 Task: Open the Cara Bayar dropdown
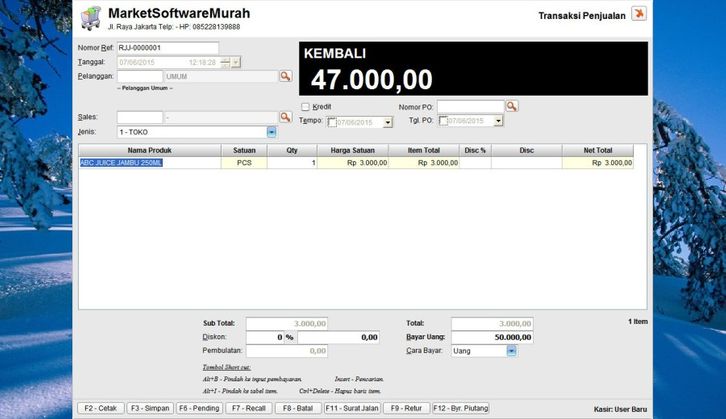click(x=511, y=351)
